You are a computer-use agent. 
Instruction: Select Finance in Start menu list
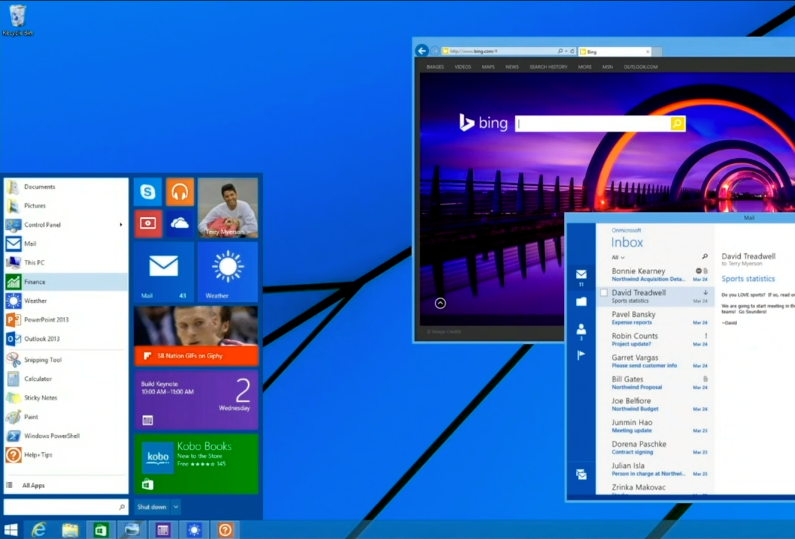click(66, 281)
